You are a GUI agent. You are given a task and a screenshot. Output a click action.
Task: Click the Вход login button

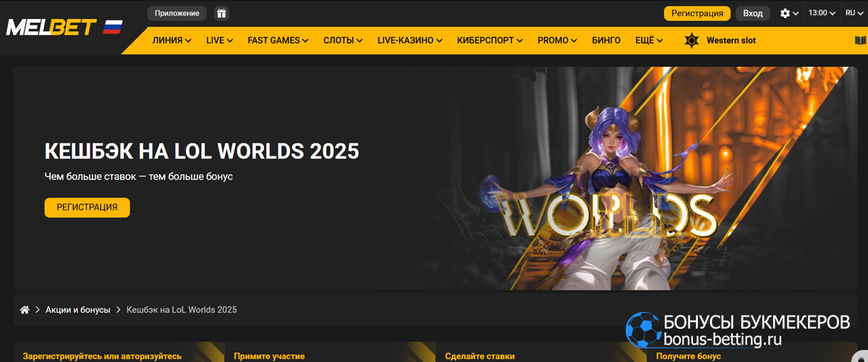point(753,13)
